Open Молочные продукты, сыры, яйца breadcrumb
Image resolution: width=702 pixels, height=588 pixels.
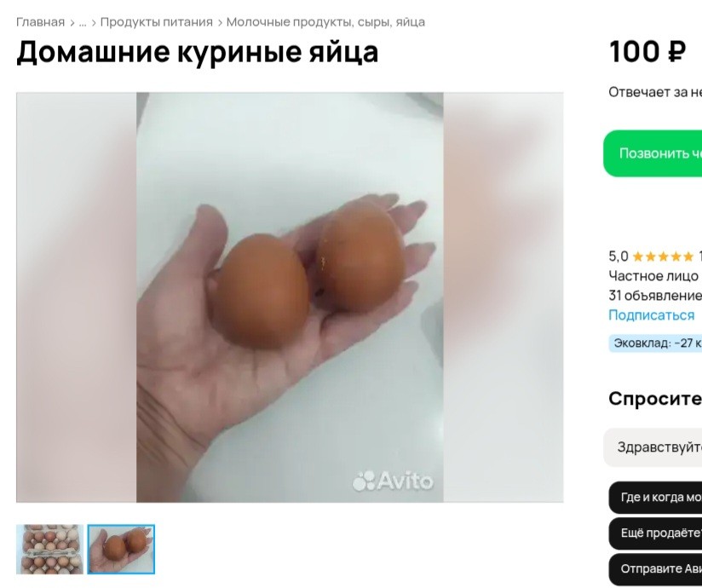[x=325, y=22]
